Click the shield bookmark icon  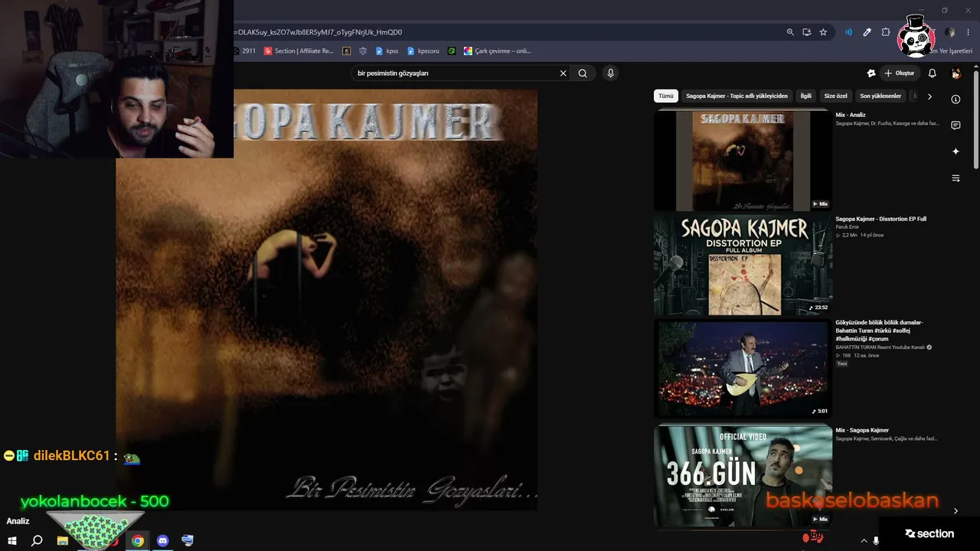(363, 51)
